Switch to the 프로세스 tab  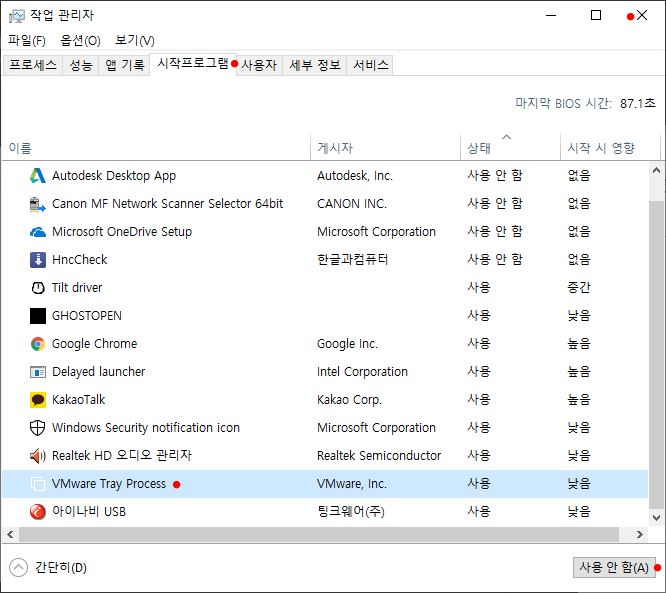coord(33,65)
